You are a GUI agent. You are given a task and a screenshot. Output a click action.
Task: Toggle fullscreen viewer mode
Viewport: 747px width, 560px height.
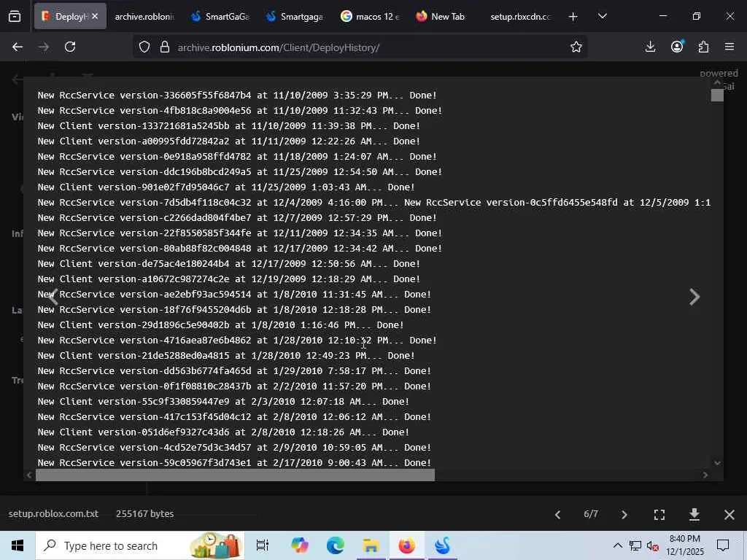(659, 515)
